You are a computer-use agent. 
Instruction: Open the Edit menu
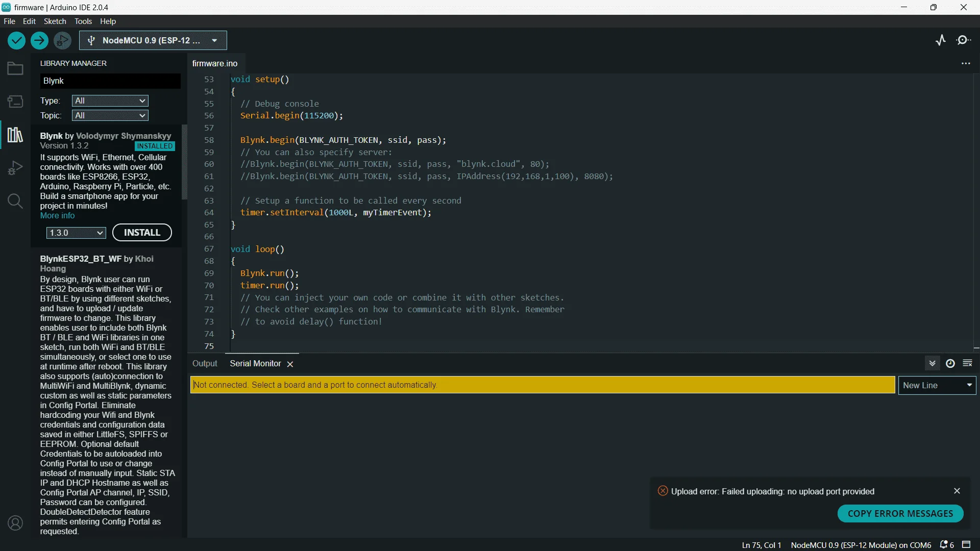click(x=29, y=21)
